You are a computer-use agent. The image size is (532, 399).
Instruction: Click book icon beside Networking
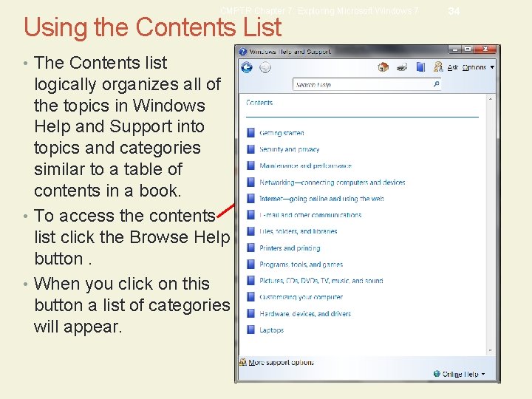[250, 182]
